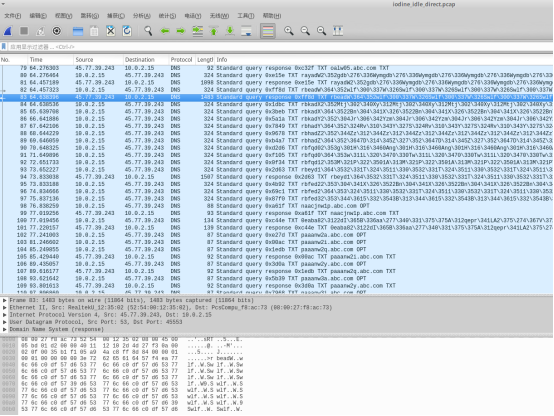Click hex offset 0040 in bytes pane
Image resolution: width=554 pixels, height=416 pixels.
(x=8, y=365)
